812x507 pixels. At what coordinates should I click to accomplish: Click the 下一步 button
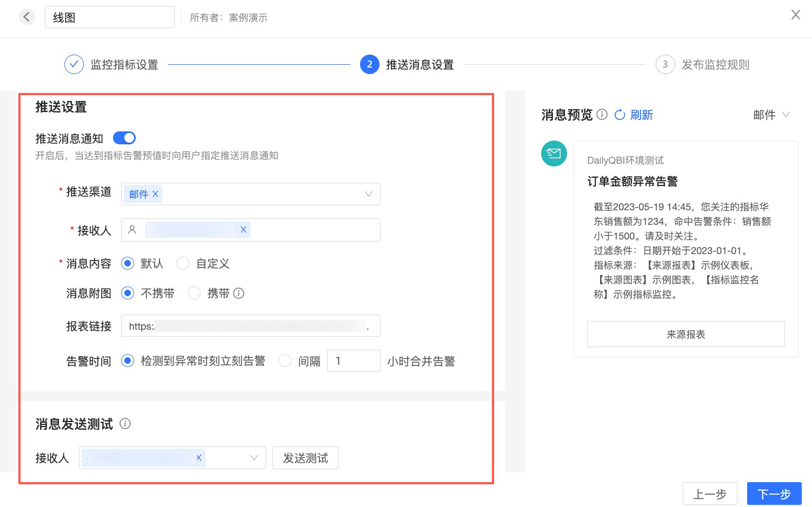click(774, 494)
